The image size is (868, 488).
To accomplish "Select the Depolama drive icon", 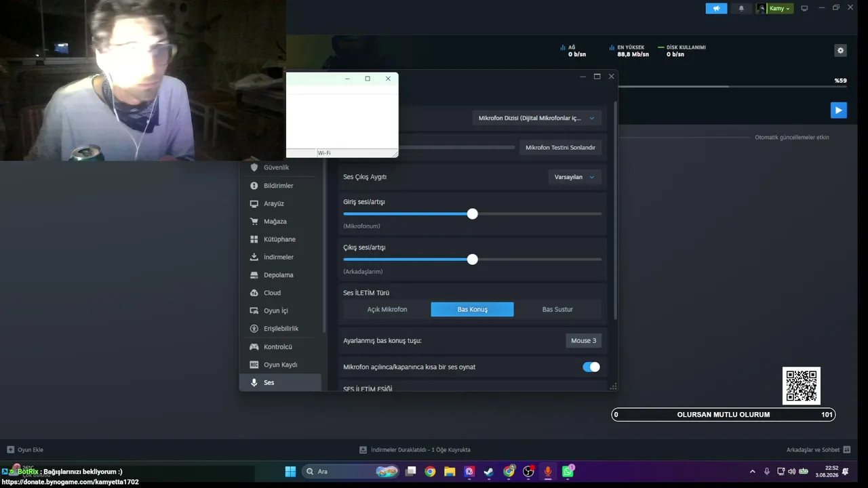I will pyautogui.click(x=254, y=275).
